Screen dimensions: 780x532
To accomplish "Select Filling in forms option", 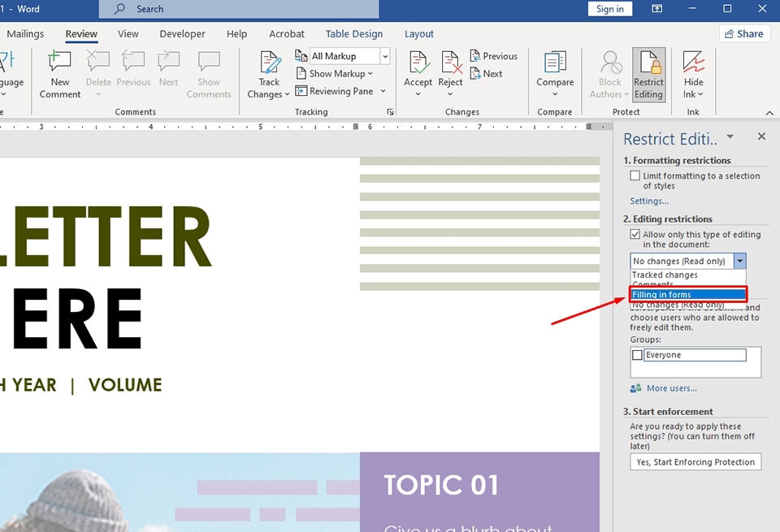I will point(687,294).
